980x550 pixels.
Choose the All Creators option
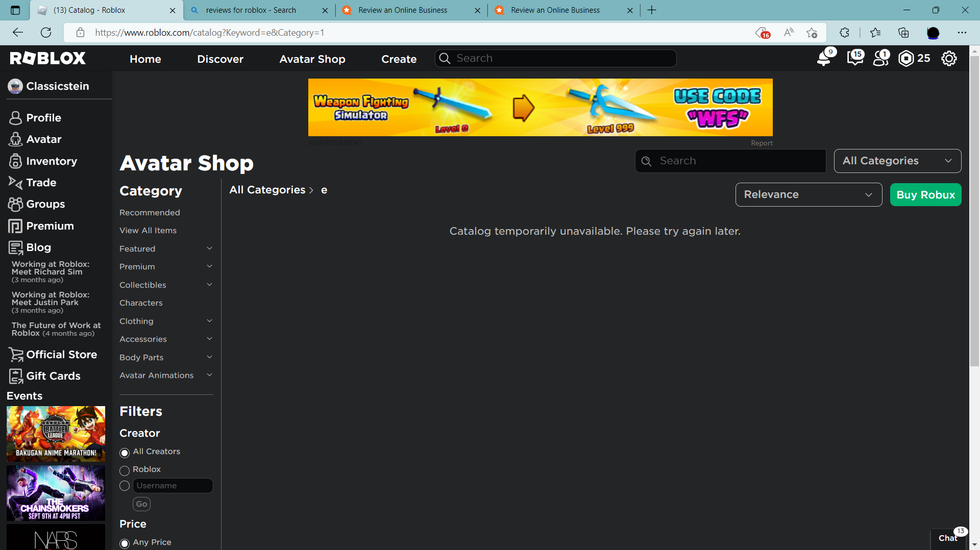coord(124,453)
